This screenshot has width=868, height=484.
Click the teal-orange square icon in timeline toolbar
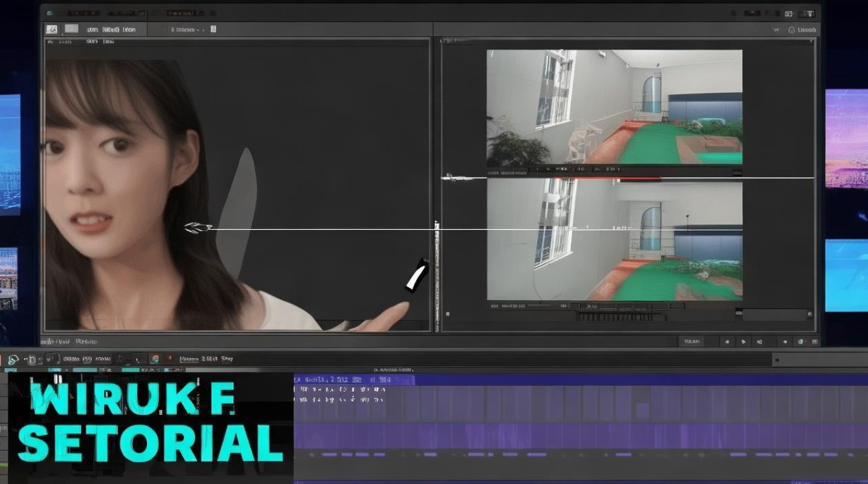154,358
